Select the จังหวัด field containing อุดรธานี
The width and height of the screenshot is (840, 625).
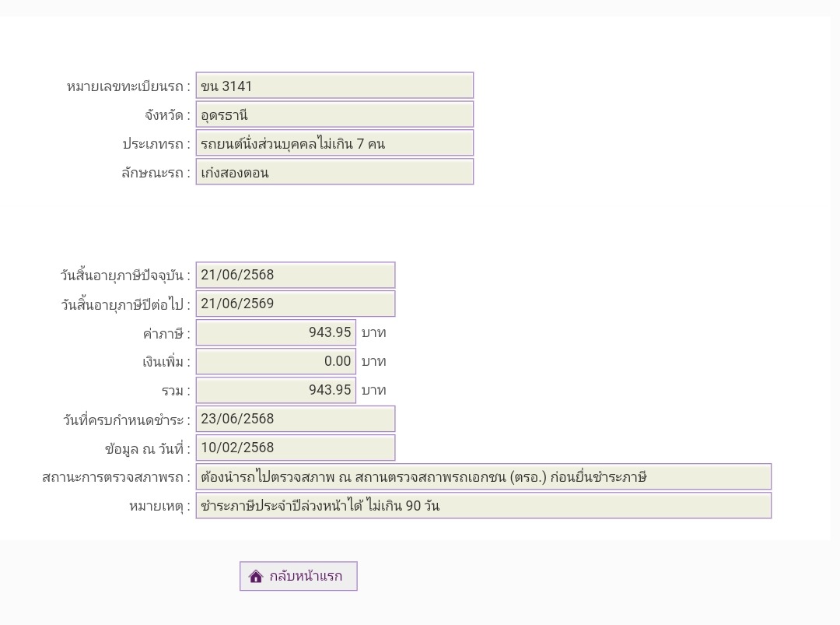[334, 114]
